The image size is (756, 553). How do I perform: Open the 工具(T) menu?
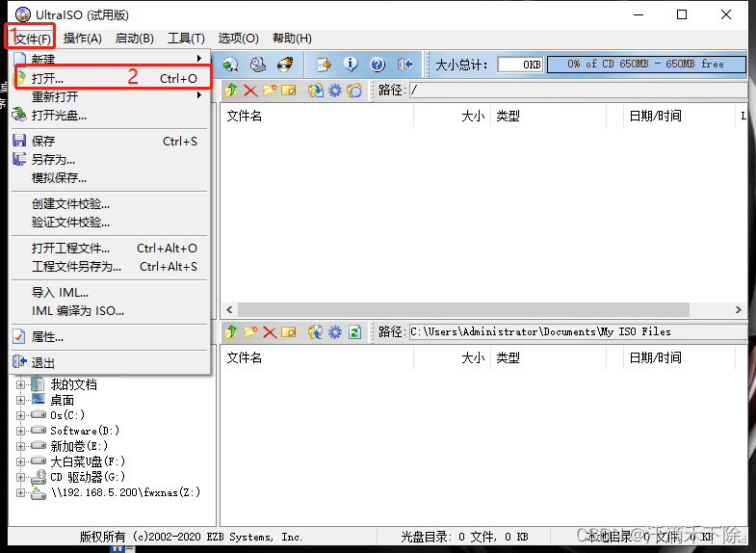(x=186, y=39)
